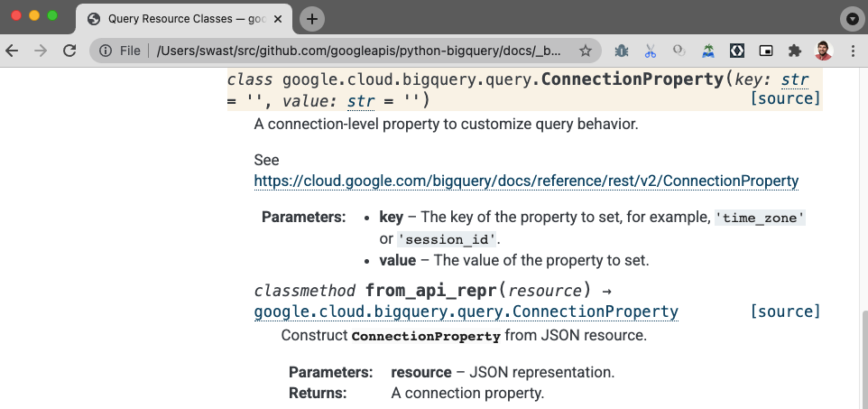View site information via File info icon
This screenshot has height=409, width=868.
[x=106, y=51]
